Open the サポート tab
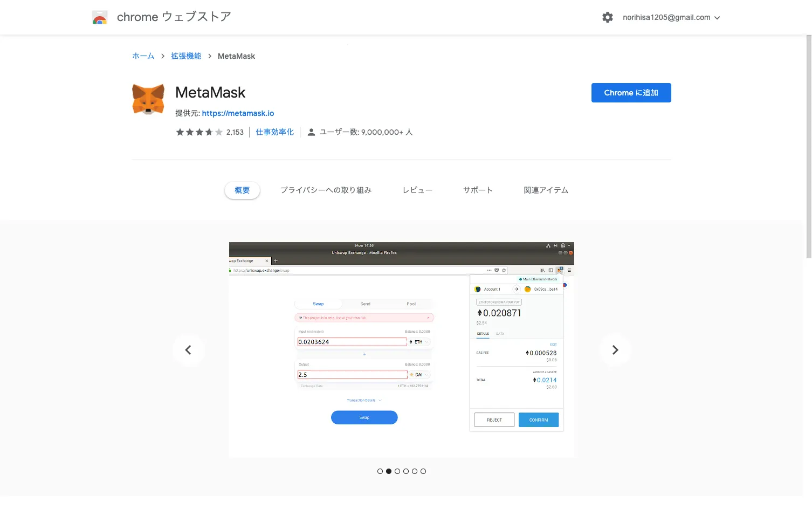812x509 pixels. coord(478,190)
